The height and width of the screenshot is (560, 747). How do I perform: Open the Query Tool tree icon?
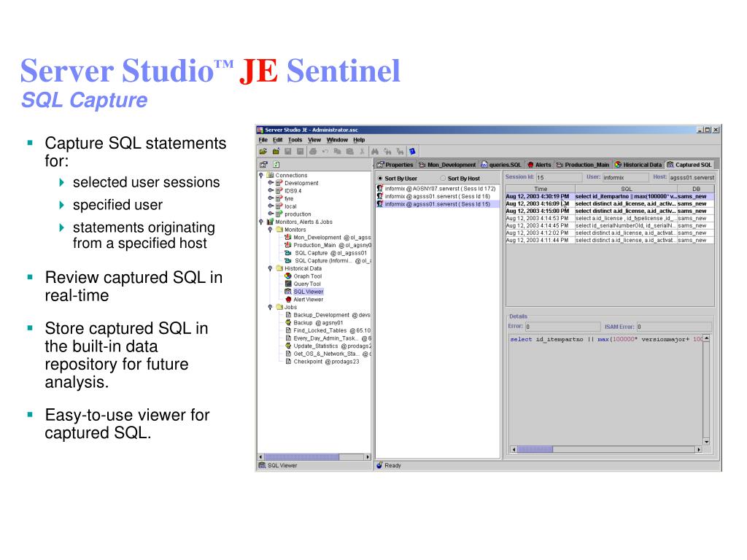(x=287, y=284)
